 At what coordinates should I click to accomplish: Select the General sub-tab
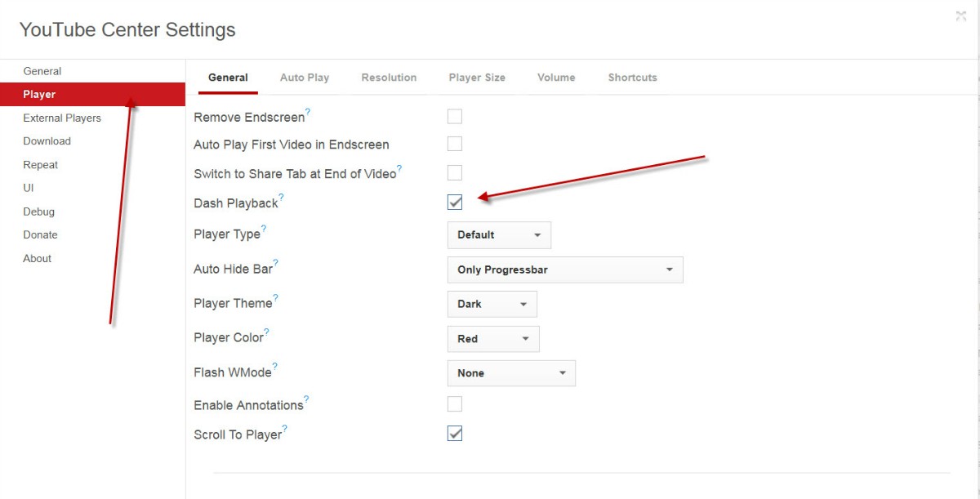pos(228,78)
